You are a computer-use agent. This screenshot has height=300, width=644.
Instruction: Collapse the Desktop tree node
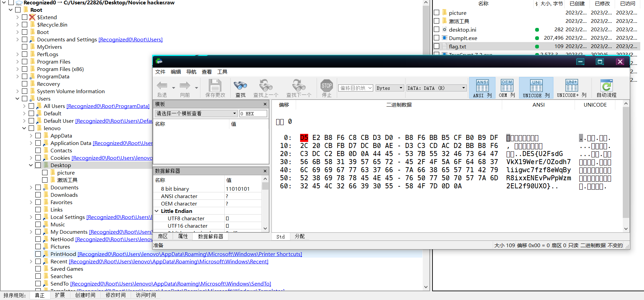[31, 165]
